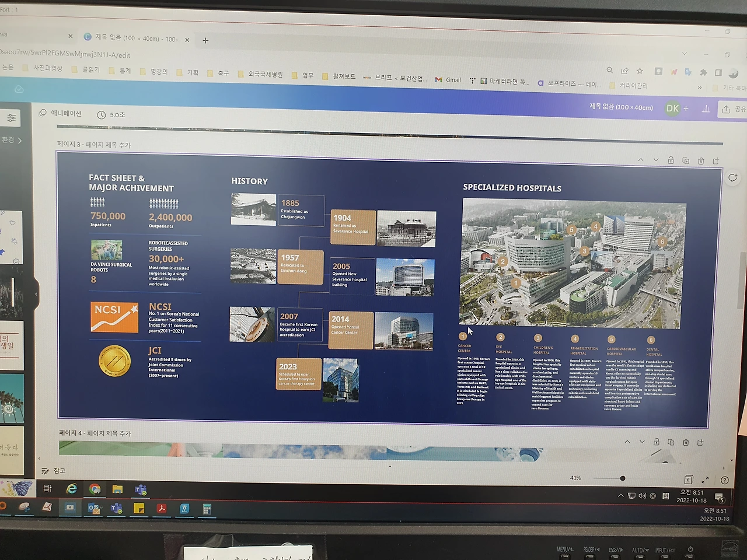Viewport: 747px width, 560px height.
Task: Click the browser address bar URL
Action: click(x=65, y=54)
